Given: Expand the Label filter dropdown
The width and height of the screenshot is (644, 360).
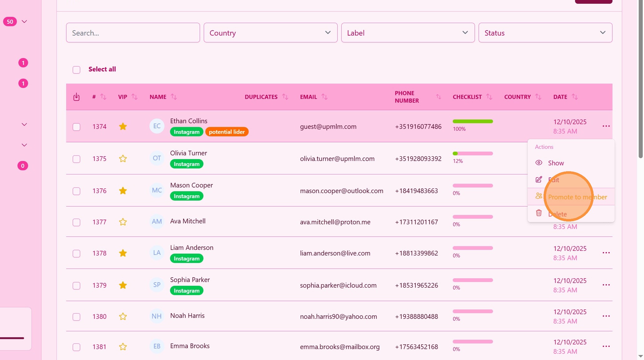Looking at the screenshot, I should coord(408,33).
